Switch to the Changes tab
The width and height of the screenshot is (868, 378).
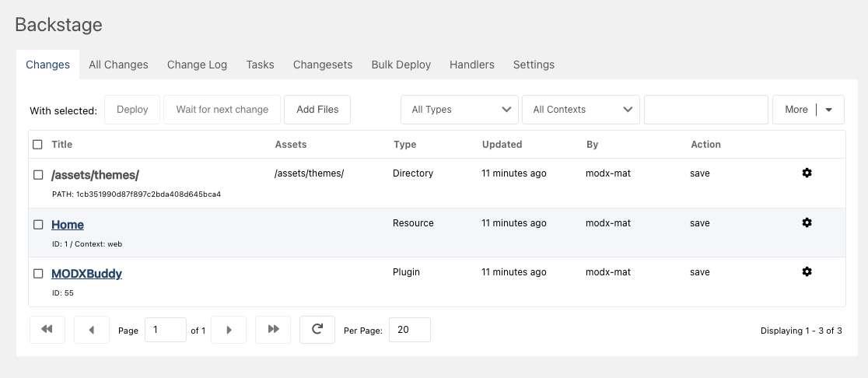click(47, 65)
